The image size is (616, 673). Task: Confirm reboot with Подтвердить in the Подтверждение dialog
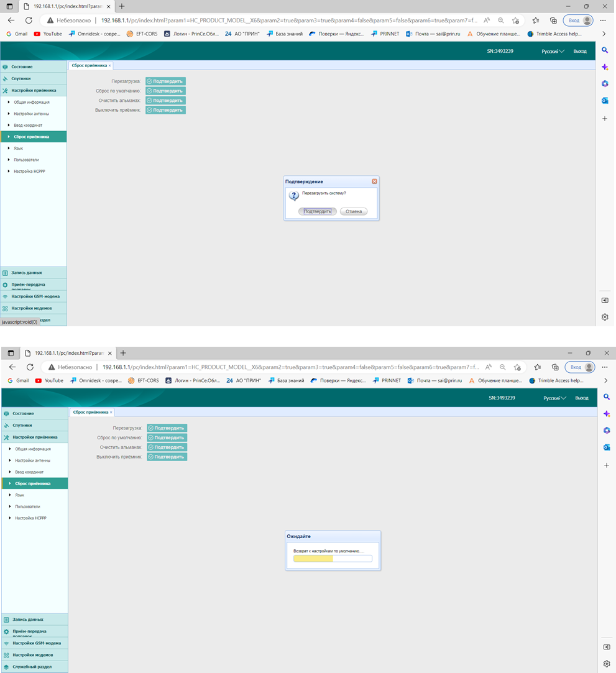tap(317, 211)
